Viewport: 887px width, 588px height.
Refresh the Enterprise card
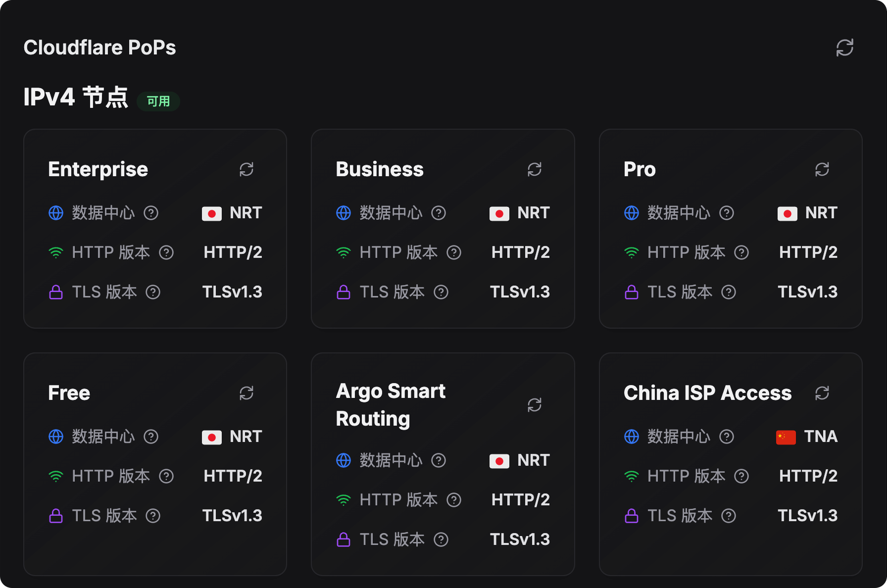[x=246, y=170]
